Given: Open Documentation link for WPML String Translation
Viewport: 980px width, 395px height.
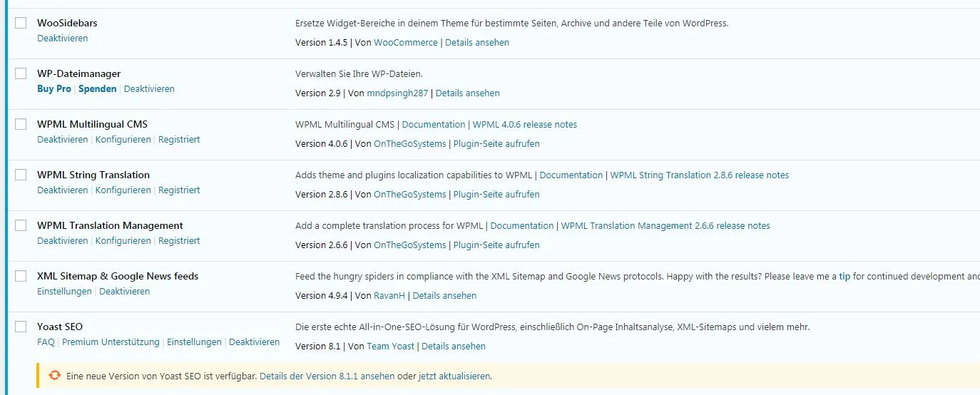Looking at the screenshot, I should coord(571,175).
